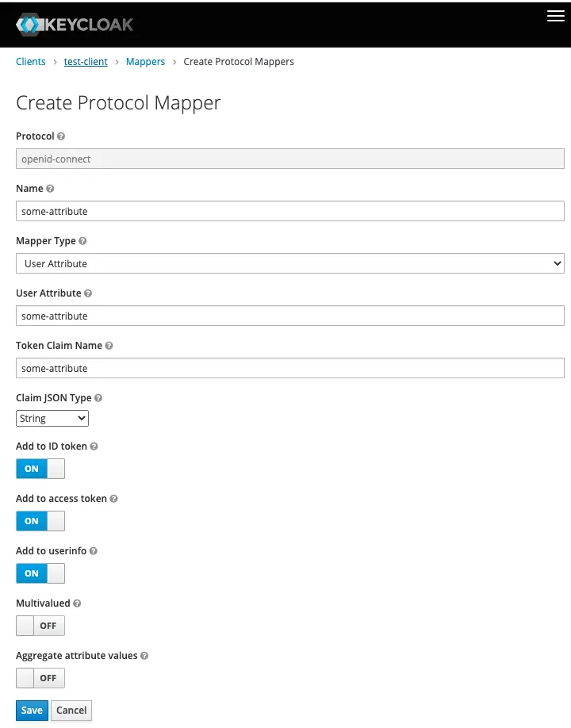Click help icon beside Token Claim Name

coord(109,346)
